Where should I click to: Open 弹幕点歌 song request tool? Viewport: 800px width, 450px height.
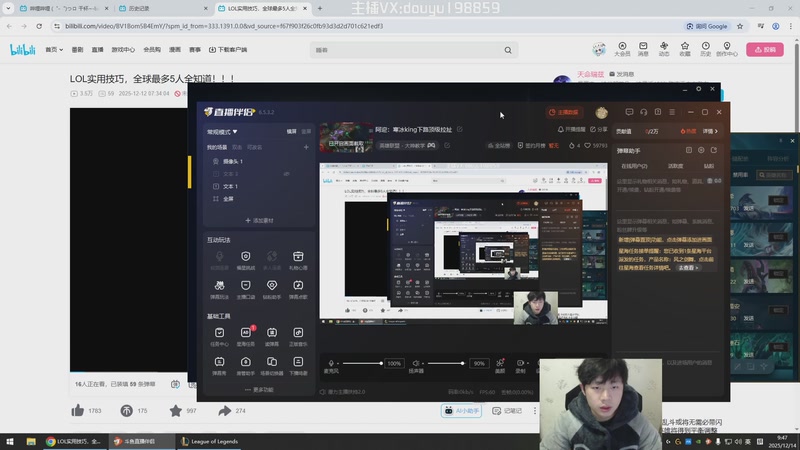(x=298, y=289)
